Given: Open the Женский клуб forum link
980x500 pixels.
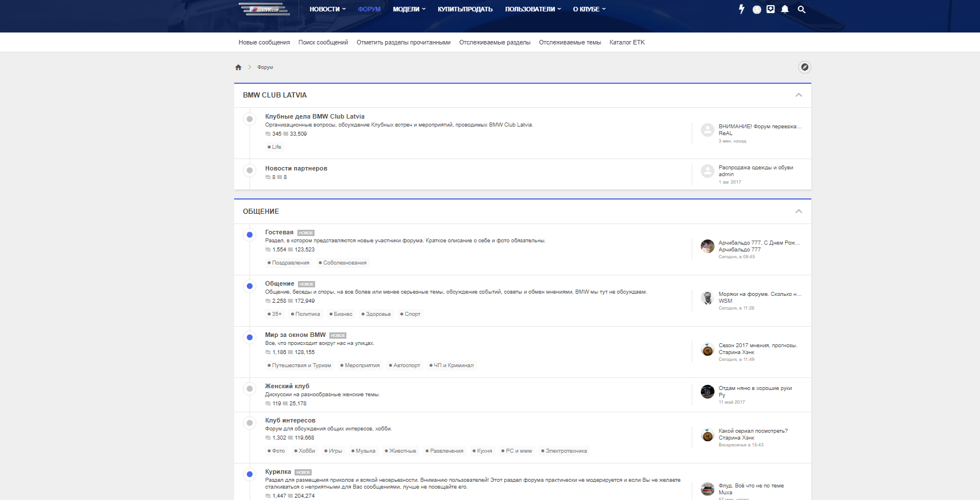Looking at the screenshot, I should pos(287,386).
